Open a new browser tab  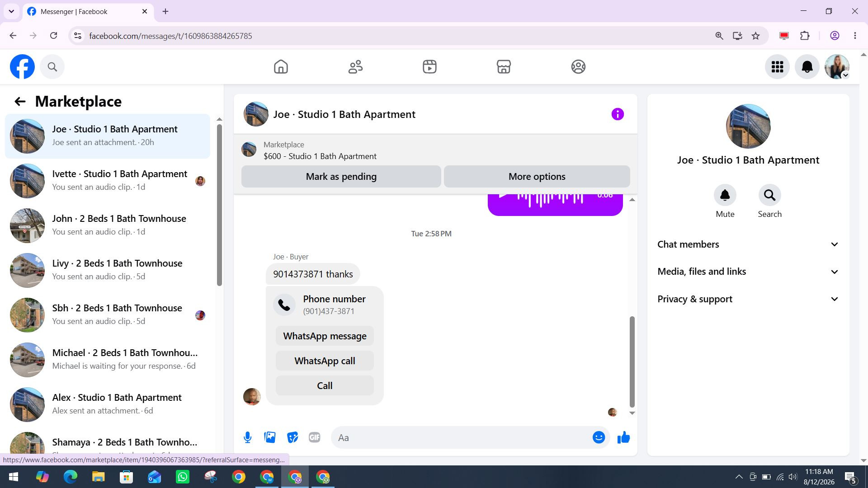165,11
